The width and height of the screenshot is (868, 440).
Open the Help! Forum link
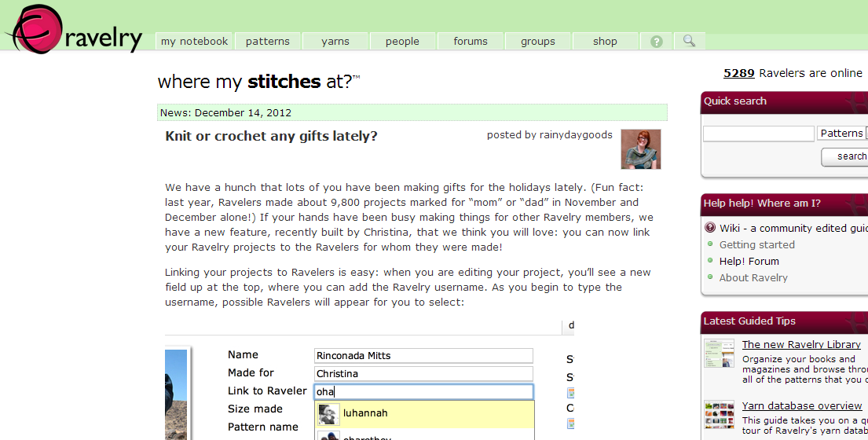pos(749,261)
